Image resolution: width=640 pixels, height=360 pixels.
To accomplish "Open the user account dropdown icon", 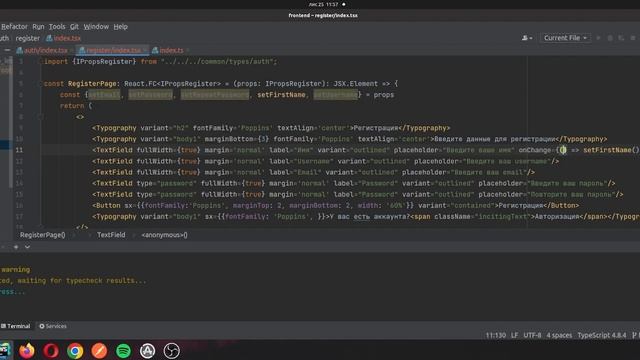I will (527, 38).
